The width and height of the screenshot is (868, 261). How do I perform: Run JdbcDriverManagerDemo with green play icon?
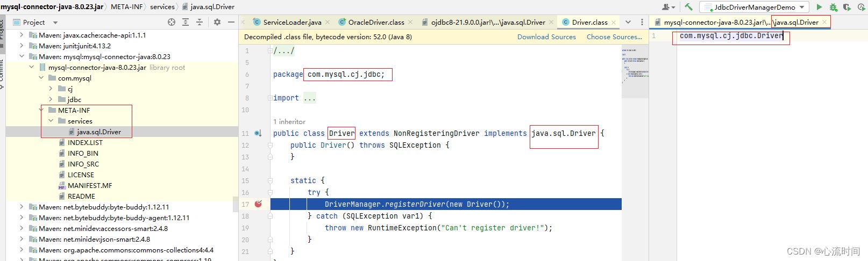[819, 7]
